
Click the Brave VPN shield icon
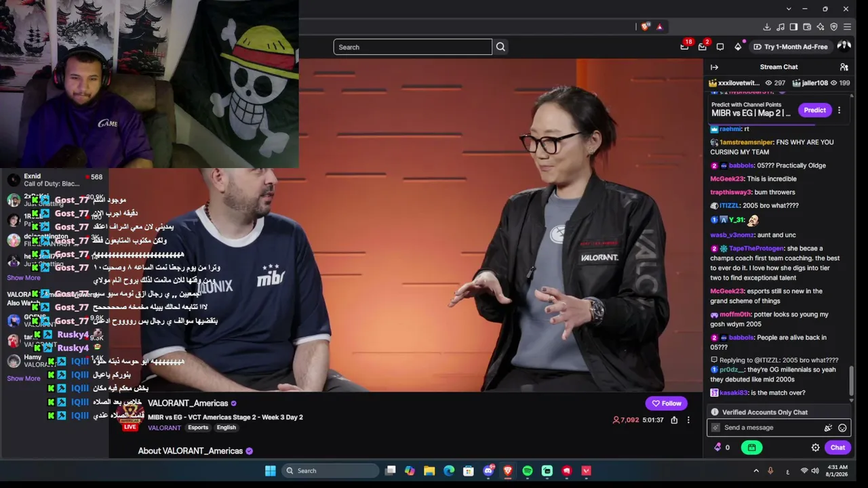click(x=834, y=27)
